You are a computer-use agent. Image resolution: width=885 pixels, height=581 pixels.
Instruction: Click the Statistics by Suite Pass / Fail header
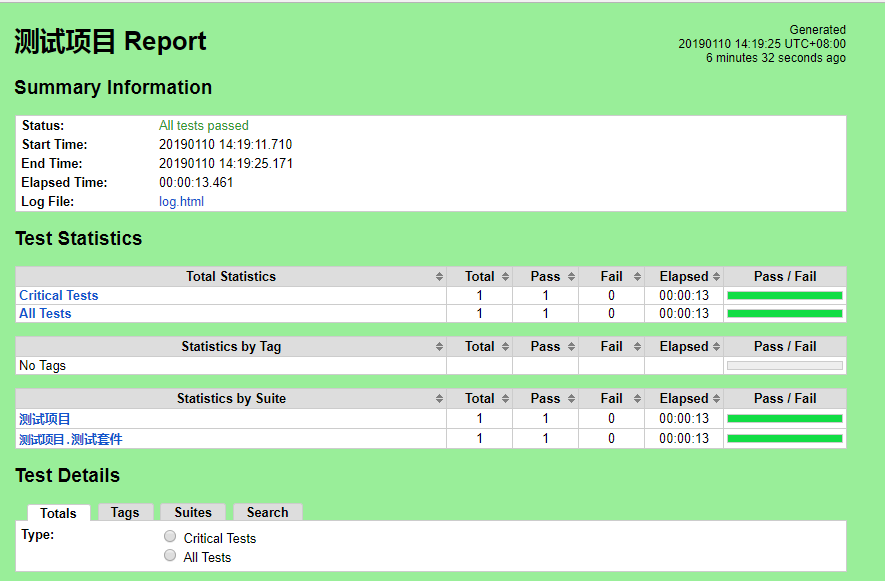[785, 399]
